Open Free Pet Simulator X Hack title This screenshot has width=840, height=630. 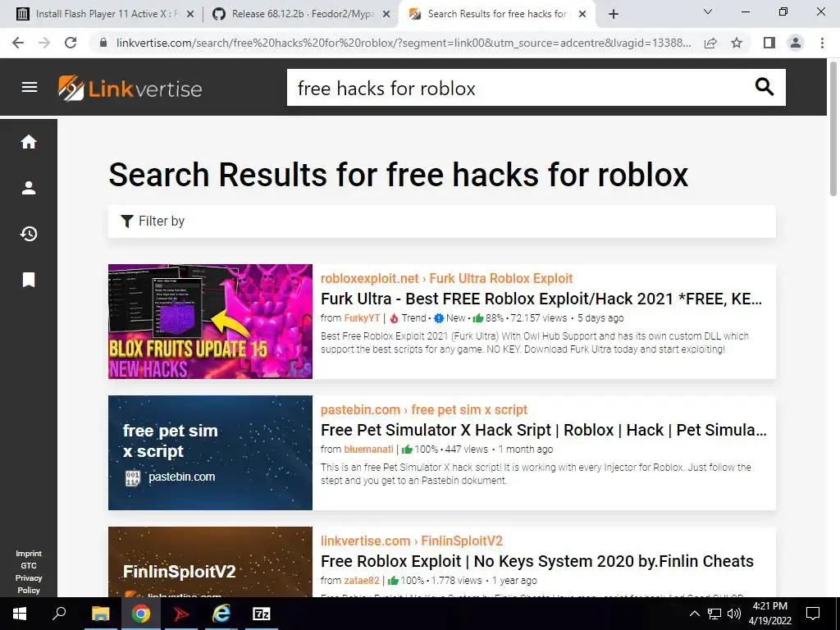coord(543,430)
